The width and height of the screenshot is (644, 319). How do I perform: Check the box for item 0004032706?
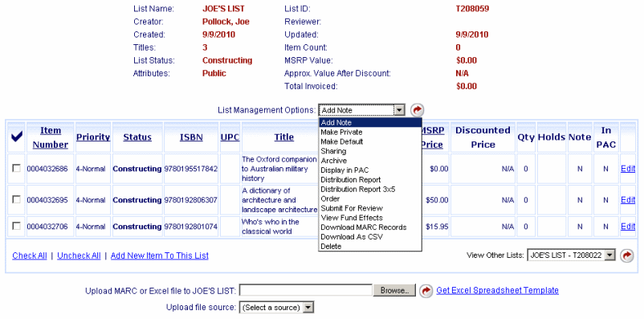click(x=16, y=226)
